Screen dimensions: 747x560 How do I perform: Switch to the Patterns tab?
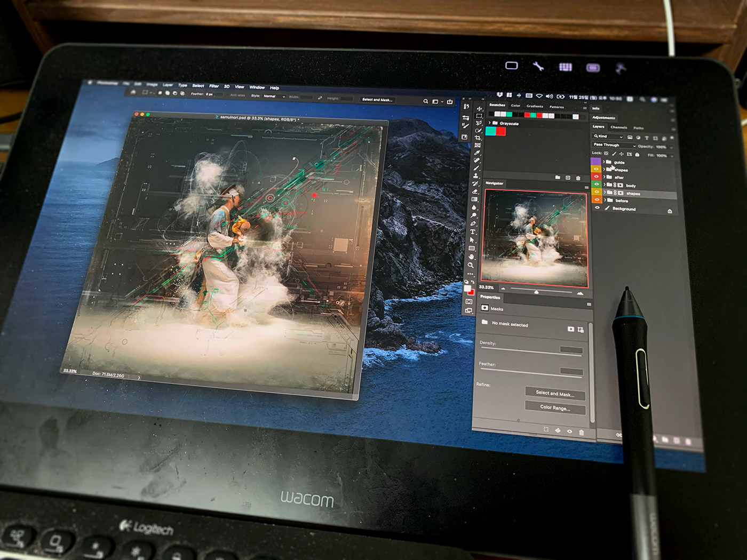[x=557, y=107]
